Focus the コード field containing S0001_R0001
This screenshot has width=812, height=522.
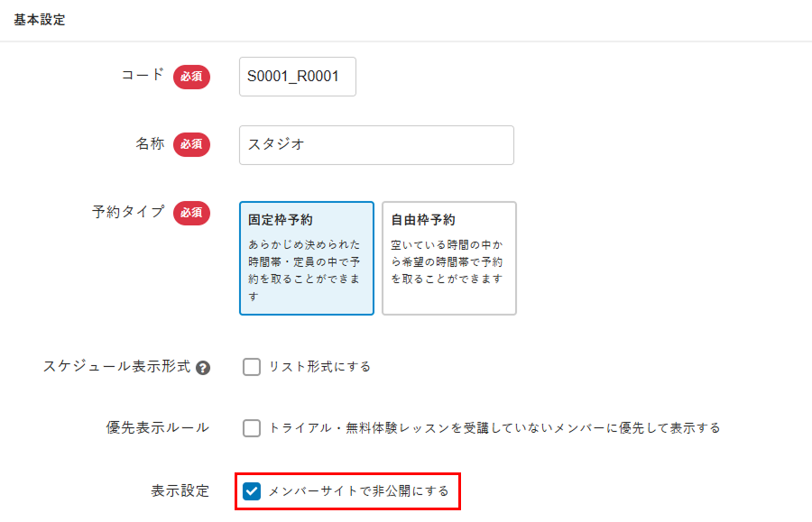click(x=298, y=77)
